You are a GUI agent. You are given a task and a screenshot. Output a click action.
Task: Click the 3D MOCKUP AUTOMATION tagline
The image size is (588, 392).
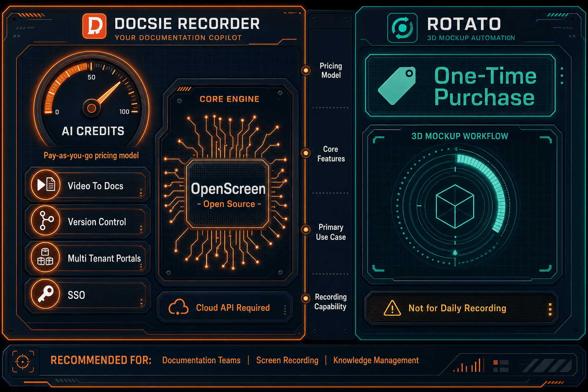coord(471,38)
